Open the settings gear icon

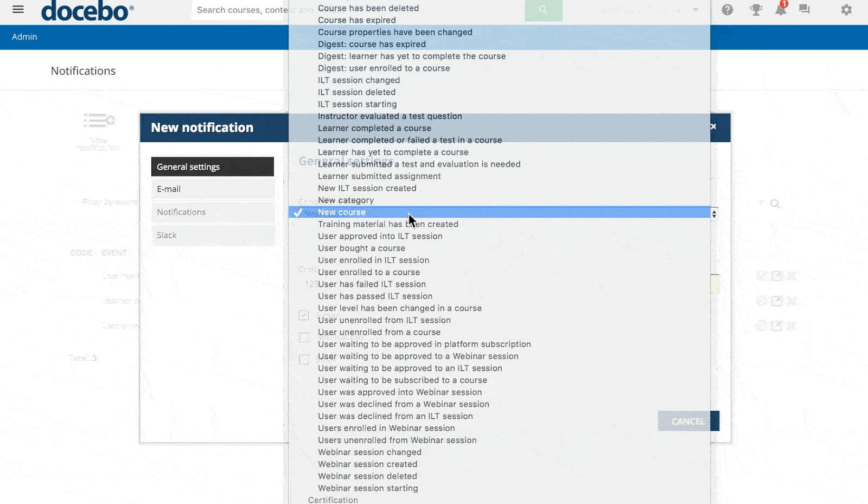click(x=846, y=10)
